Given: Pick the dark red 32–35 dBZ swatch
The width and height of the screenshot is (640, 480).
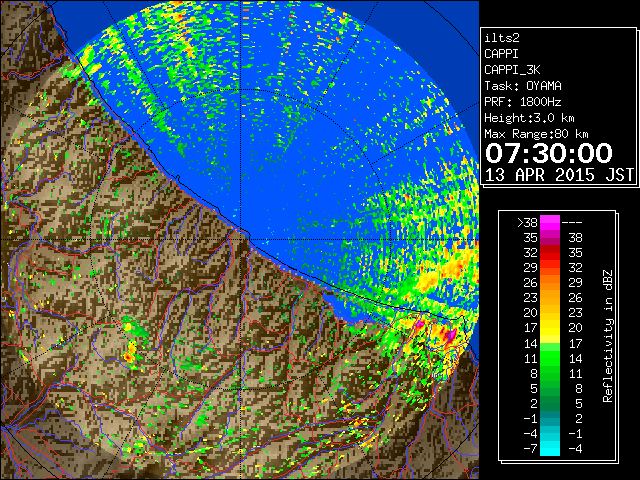Looking at the screenshot, I should [550, 253].
